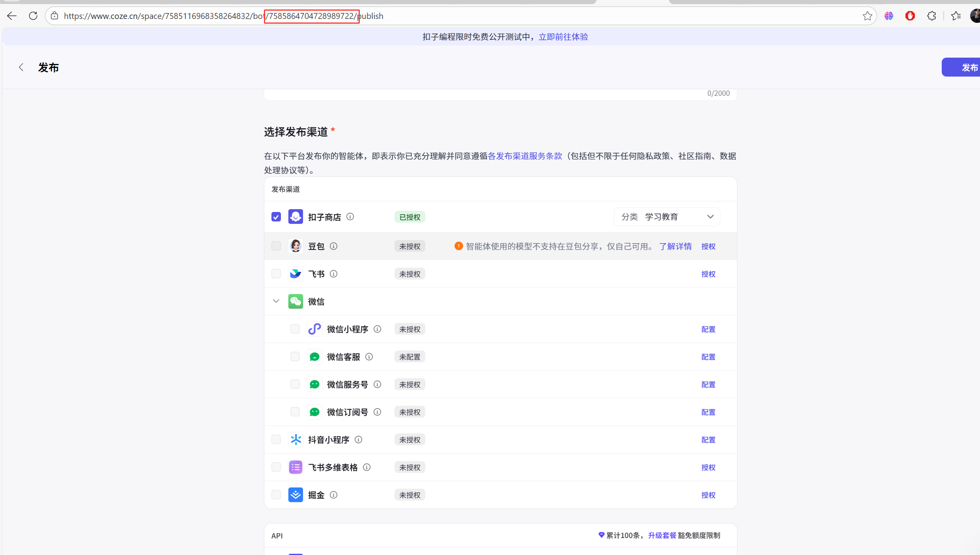Click the 飞书多维表格 purple icon
The width and height of the screenshot is (980, 555).
[295, 467]
